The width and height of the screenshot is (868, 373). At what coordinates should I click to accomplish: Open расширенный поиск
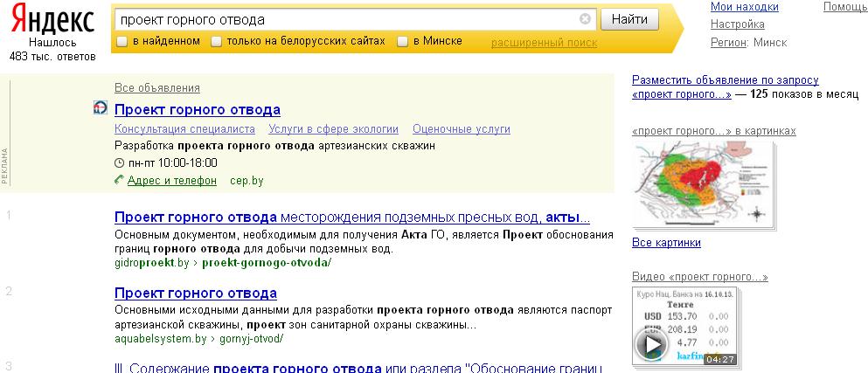tap(545, 43)
